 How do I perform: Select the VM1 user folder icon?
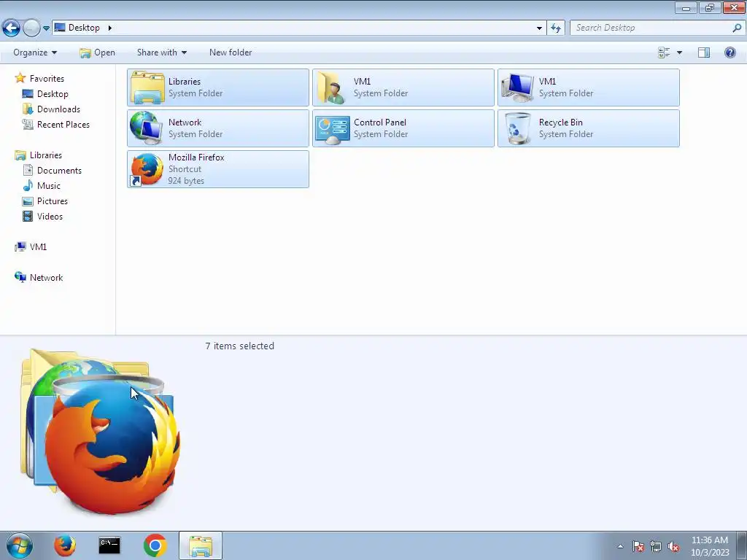[332, 87]
